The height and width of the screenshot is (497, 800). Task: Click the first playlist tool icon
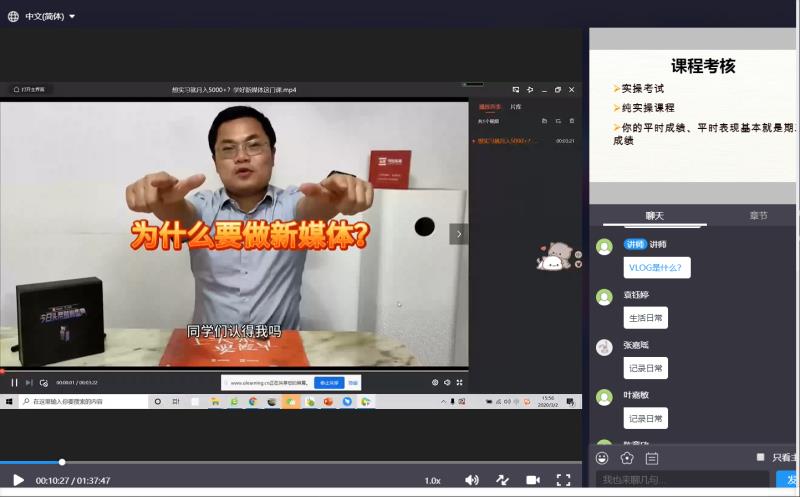(544, 121)
